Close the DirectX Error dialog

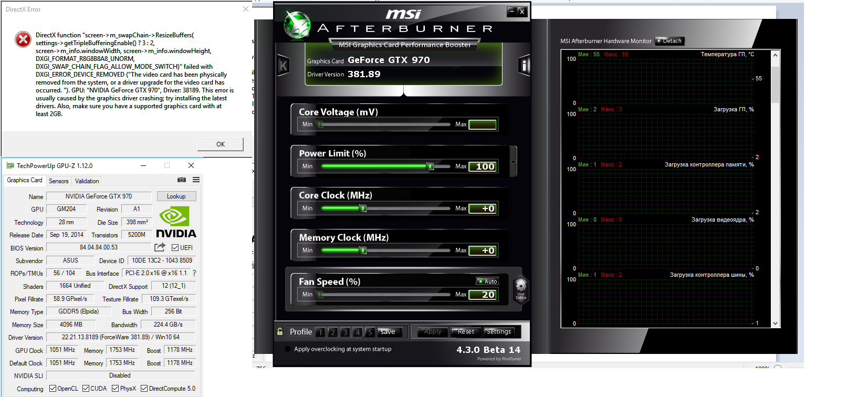(x=245, y=9)
